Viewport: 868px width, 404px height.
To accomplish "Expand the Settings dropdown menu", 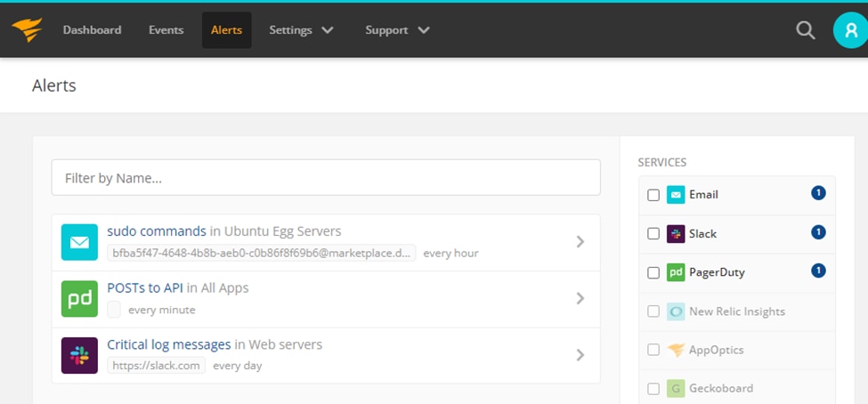I will coord(301,30).
